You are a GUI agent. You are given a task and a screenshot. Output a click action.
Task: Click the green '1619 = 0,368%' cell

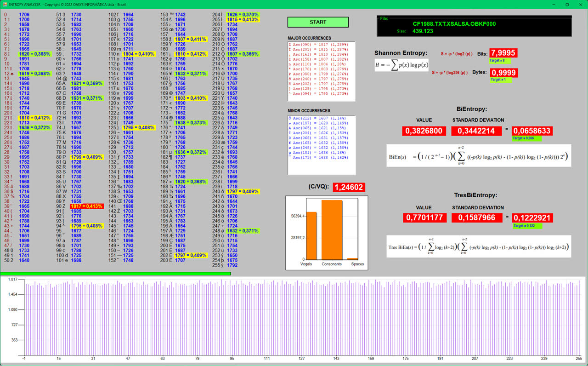click(34, 74)
